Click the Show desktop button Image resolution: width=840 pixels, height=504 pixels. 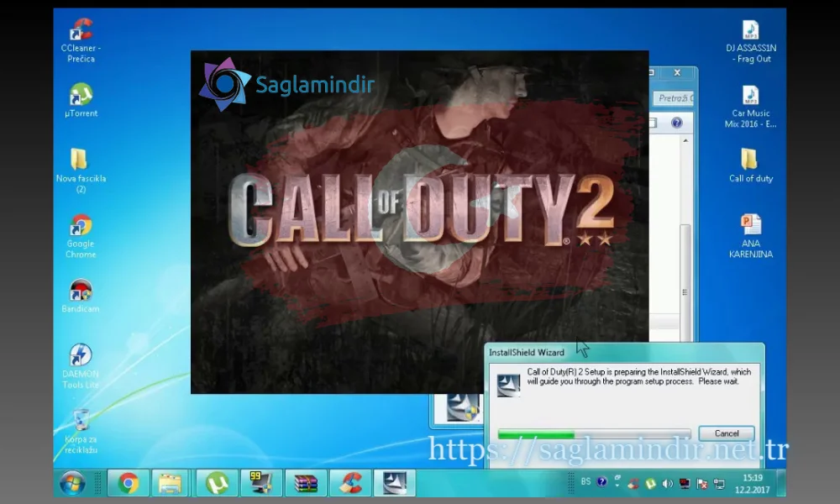click(x=782, y=484)
